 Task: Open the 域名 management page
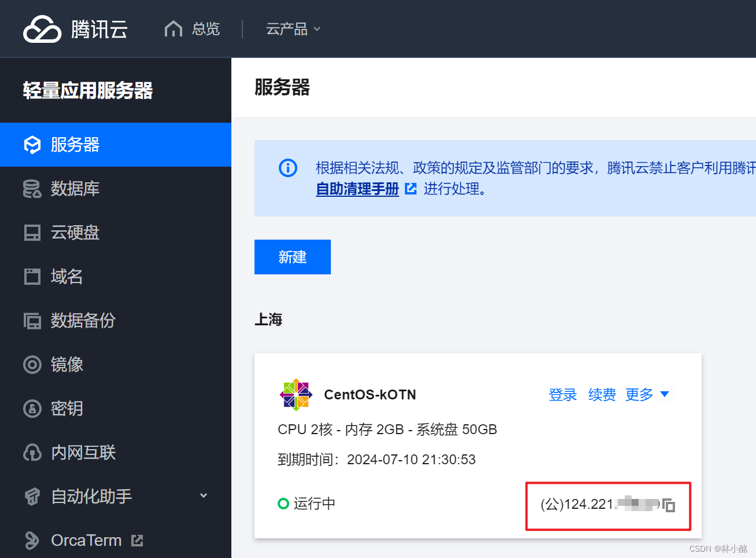[x=66, y=277]
